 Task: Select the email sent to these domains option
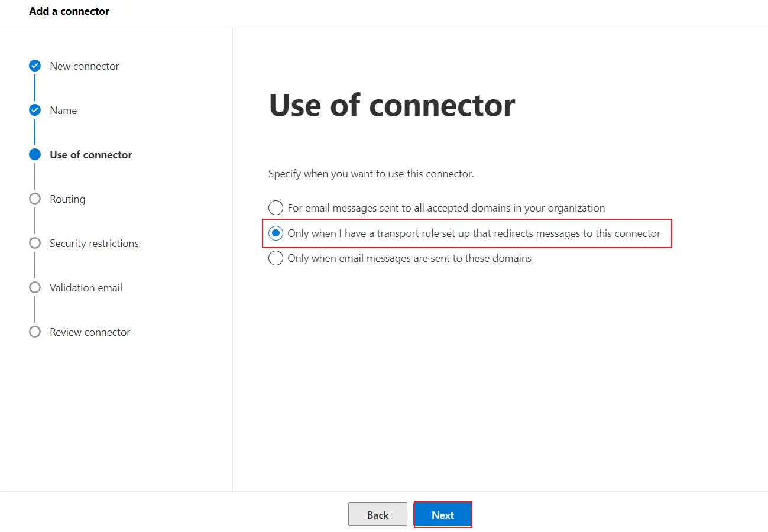point(276,258)
